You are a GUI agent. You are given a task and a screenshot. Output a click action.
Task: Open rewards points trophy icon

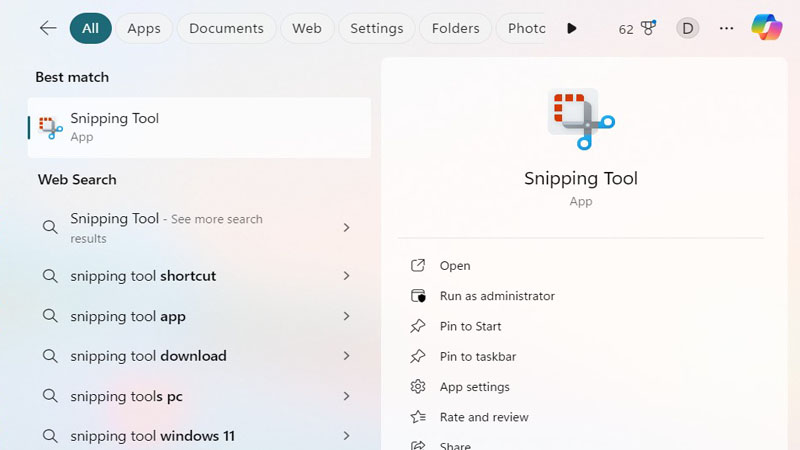tap(648, 28)
